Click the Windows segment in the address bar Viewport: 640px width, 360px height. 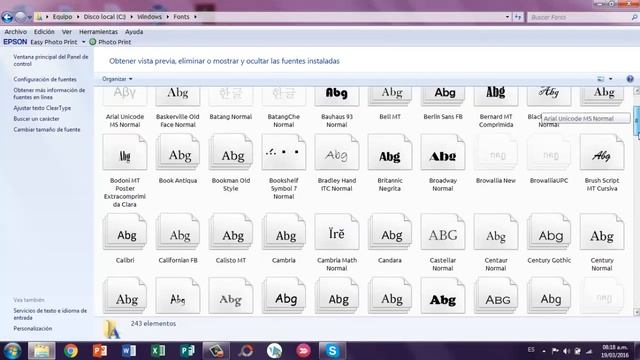[x=149, y=17]
